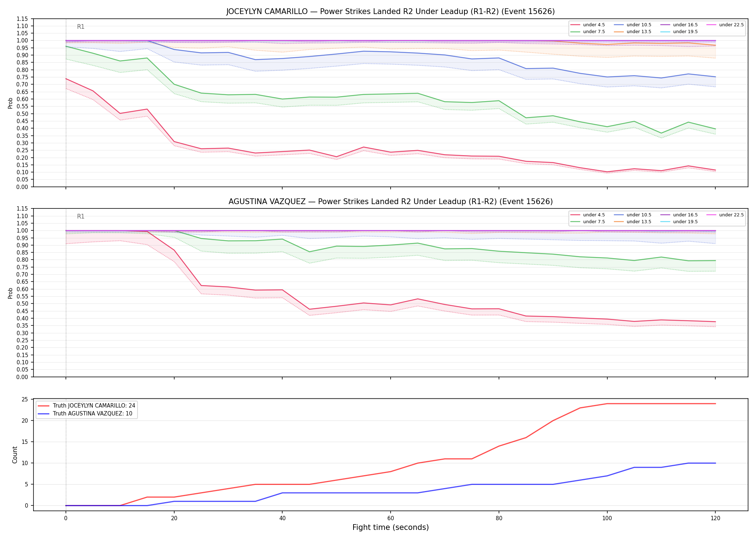Click the 0.00 y-tick in Vazquez chart
The width and height of the screenshot is (756, 540).
pos(22,377)
